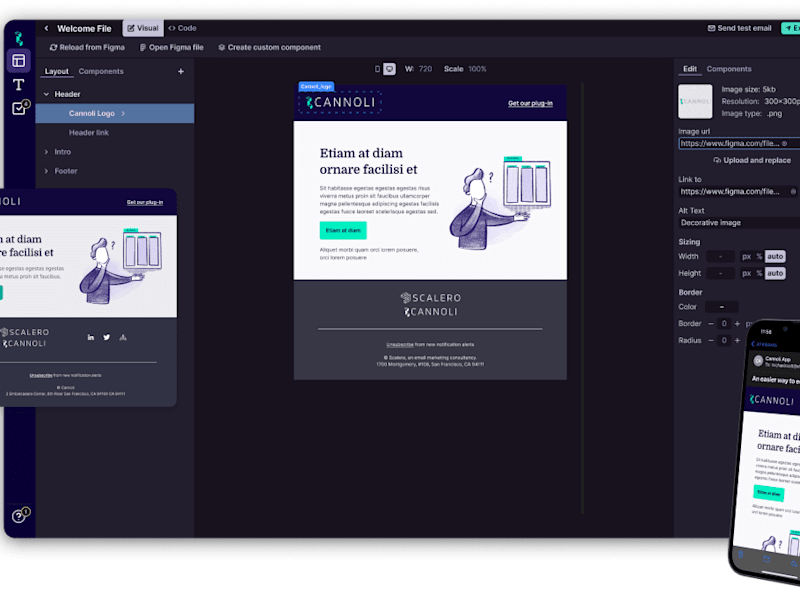
Task: Open the Components tab in the left panel
Action: click(x=101, y=71)
